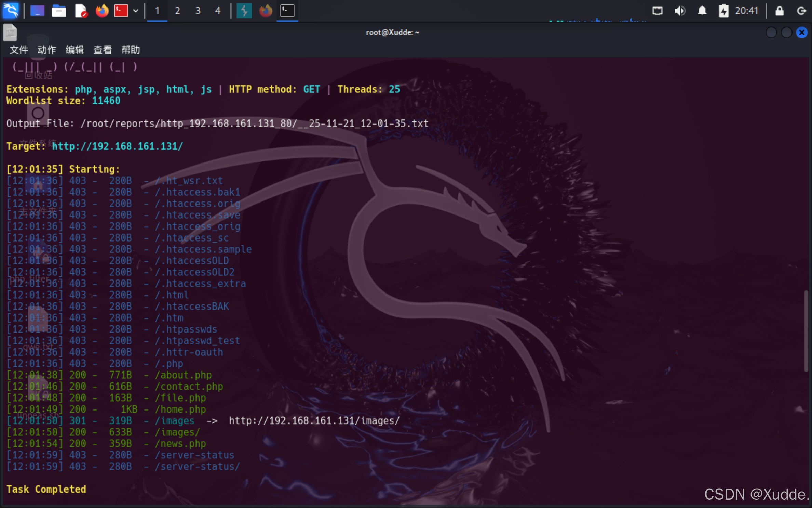Open the Kali dragon applications menu
This screenshot has height=508, width=812.
[11, 11]
